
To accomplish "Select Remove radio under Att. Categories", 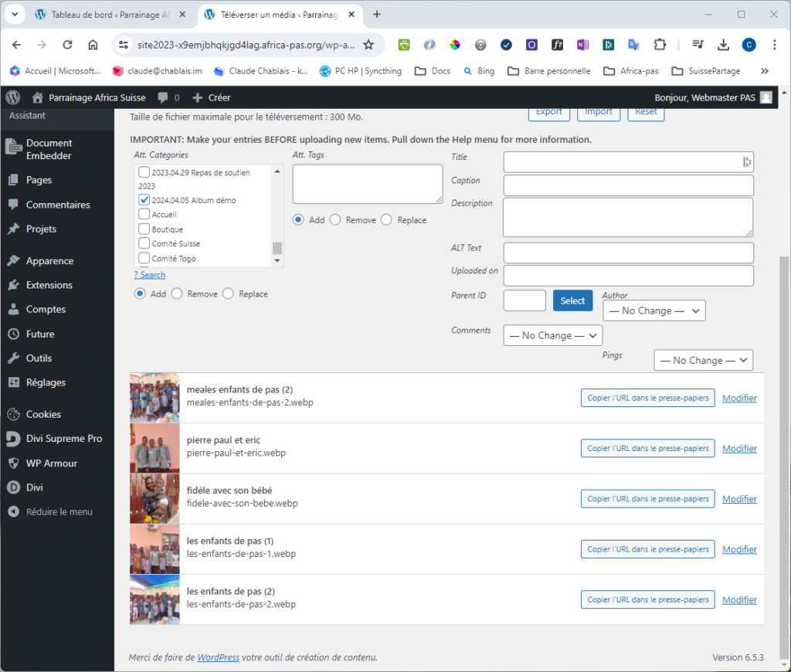I will (177, 294).
